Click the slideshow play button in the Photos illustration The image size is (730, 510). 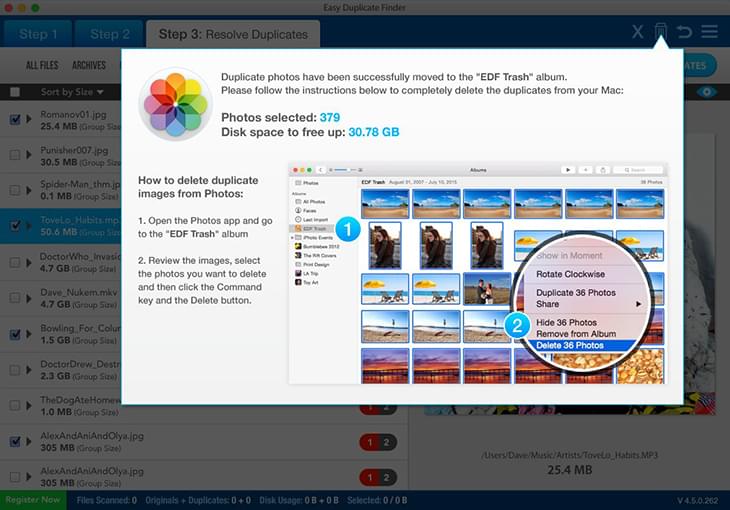[x=568, y=170]
